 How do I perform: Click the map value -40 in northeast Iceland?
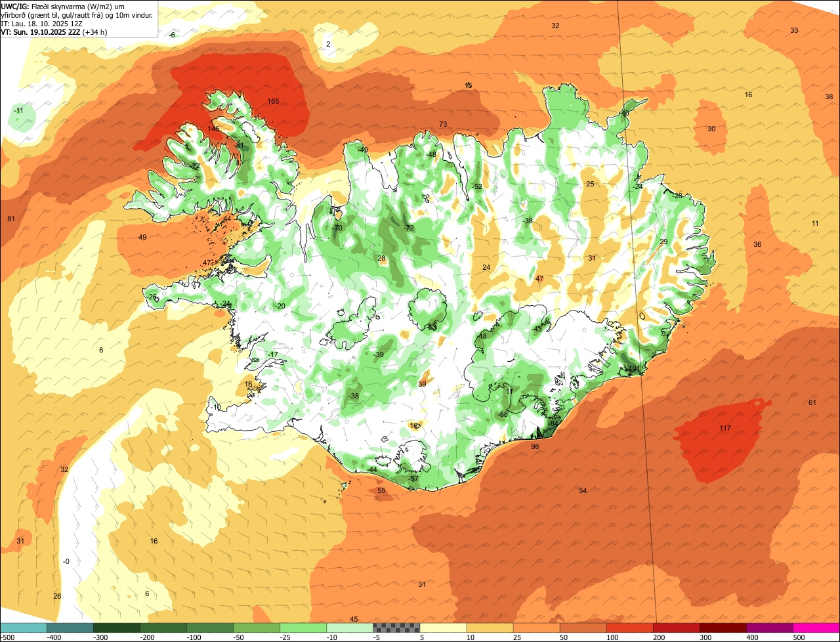tap(624, 113)
